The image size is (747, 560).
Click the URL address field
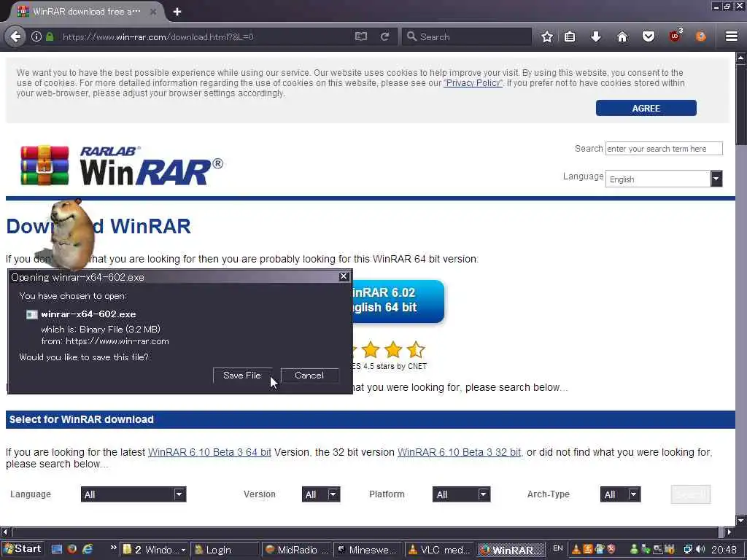[205, 36]
